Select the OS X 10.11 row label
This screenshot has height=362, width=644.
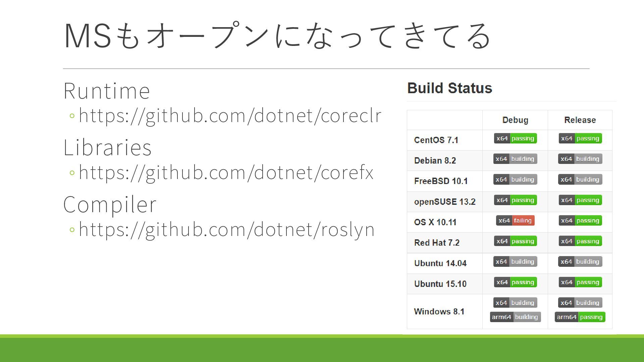[x=435, y=222]
